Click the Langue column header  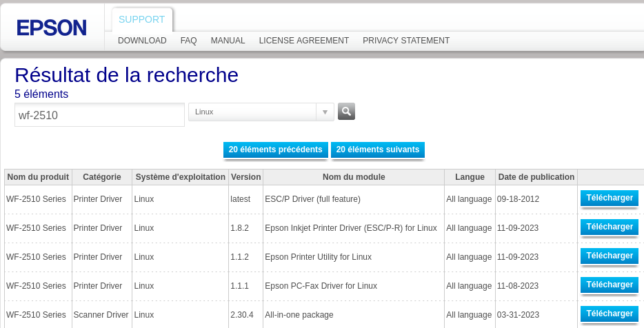click(470, 177)
